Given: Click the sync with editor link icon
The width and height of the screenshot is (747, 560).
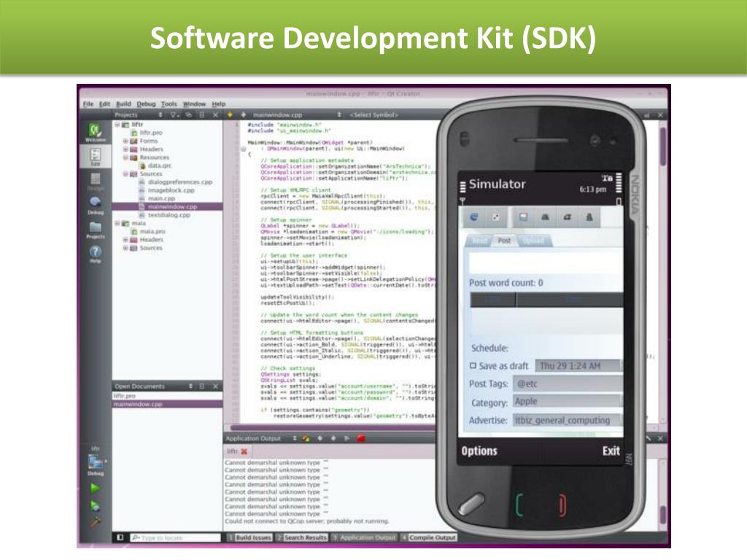Looking at the screenshot, I should pos(189,114).
